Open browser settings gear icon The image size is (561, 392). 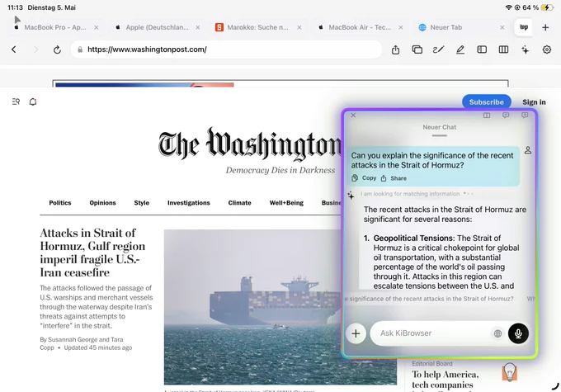tap(547, 50)
